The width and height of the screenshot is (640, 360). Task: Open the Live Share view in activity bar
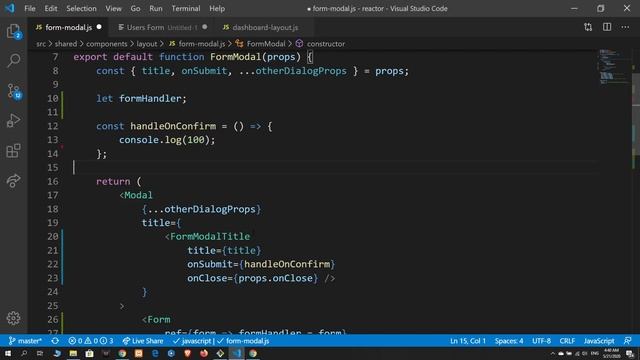13,181
